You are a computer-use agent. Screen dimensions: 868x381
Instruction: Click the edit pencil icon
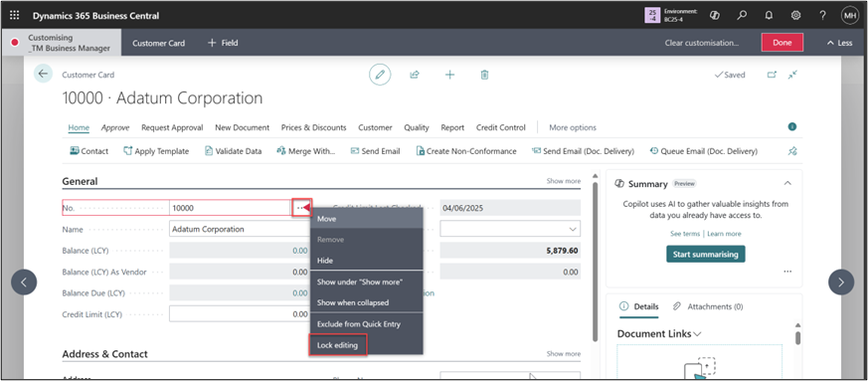pyautogui.click(x=380, y=75)
